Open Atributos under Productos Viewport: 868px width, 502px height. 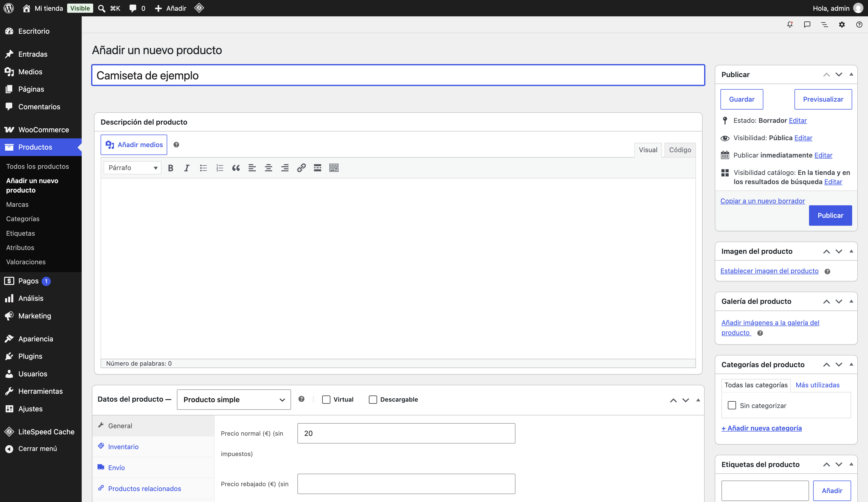pyautogui.click(x=20, y=247)
